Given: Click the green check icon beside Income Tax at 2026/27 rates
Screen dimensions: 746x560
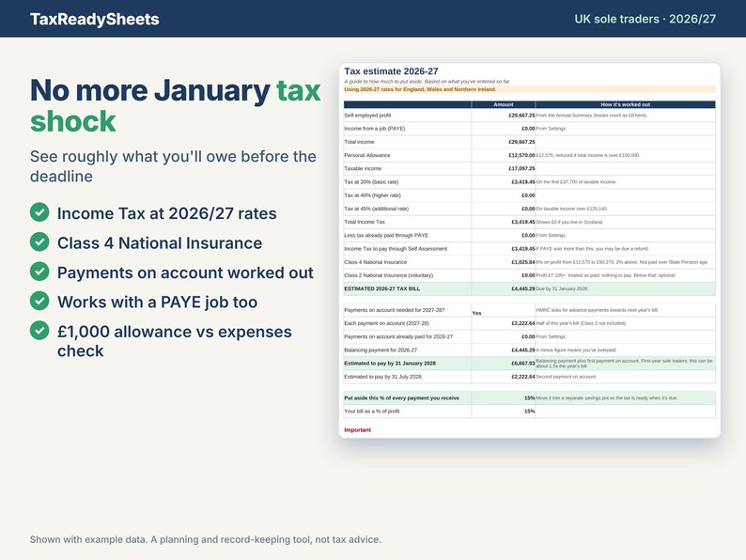Looking at the screenshot, I should pos(39,212).
